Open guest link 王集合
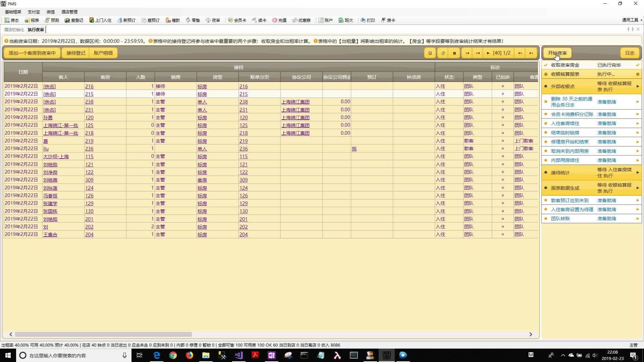Viewport: 644px width, 362px height. [50, 235]
